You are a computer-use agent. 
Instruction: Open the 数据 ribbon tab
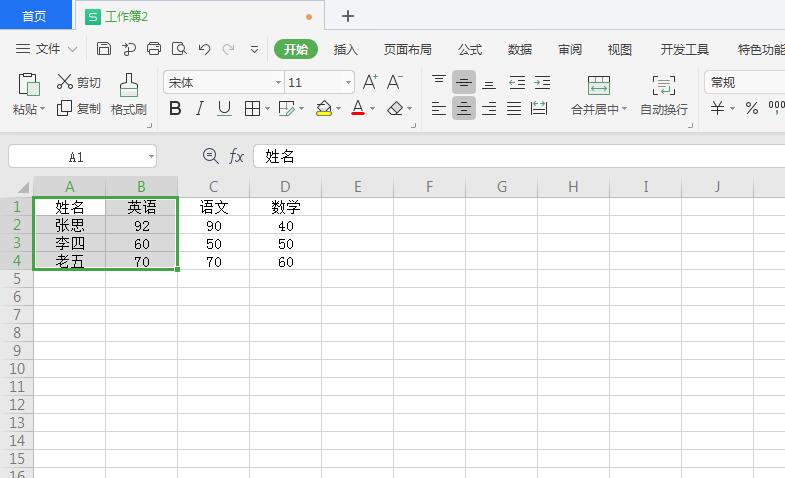[520, 49]
